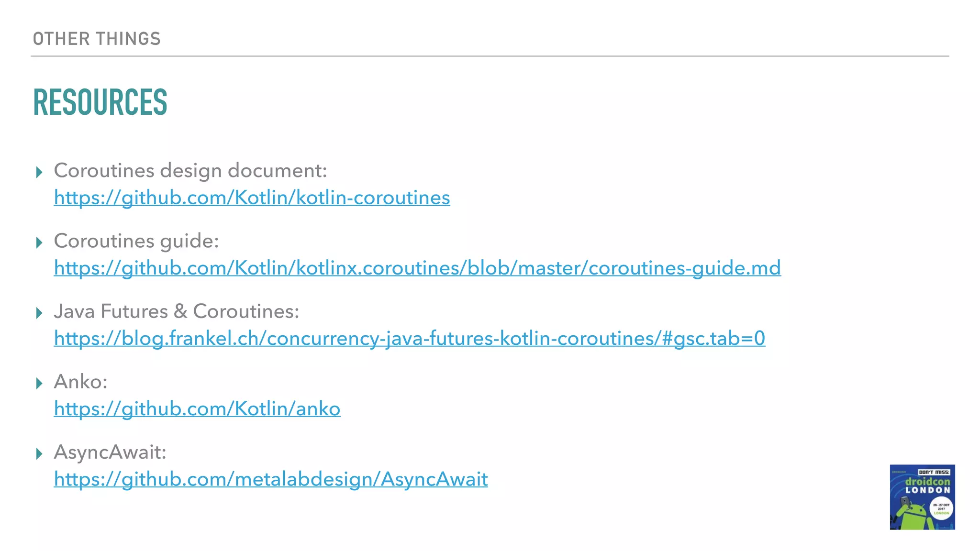Viewport: 980px width, 551px height.
Task: Click bullet arrow beside AsyncAwait
Action: pos(39,453)
